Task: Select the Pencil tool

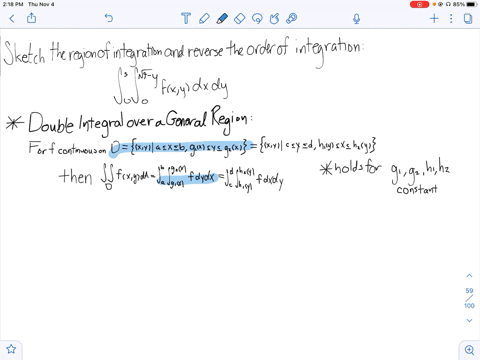Action: coord(204,18)
